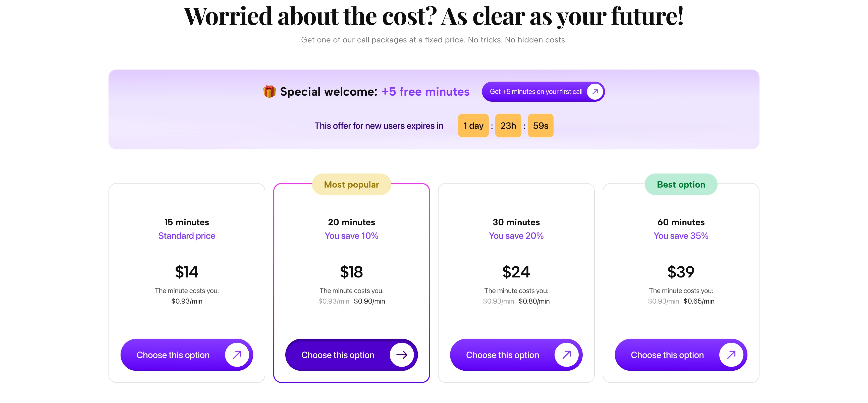Click the +5 free minutes text

(x=425, y=92)
